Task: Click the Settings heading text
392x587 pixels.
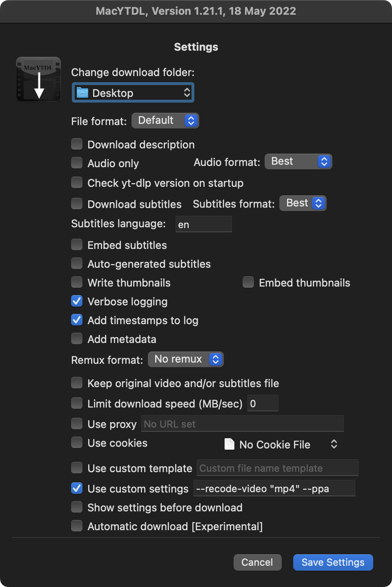Action: coord(196,47)
